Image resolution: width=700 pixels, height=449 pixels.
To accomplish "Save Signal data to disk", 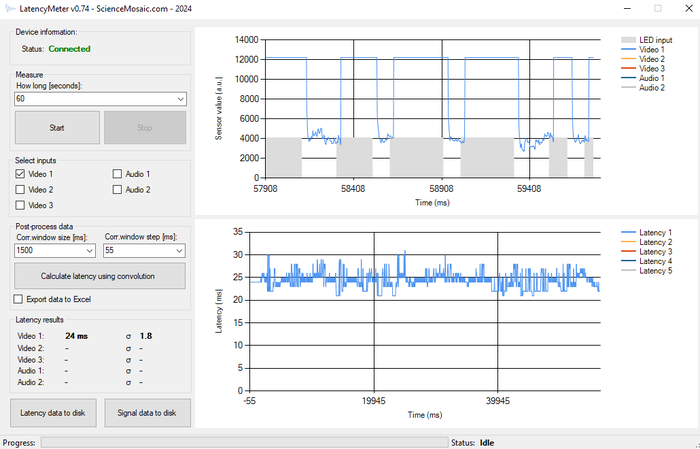I will click(147, 413).
